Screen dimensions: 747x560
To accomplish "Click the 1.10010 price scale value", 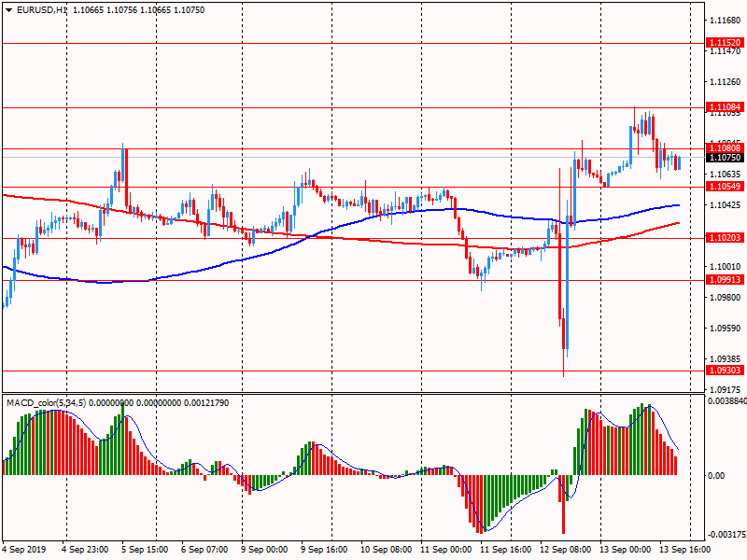I will pyautogui.click(x=726, y=267).
